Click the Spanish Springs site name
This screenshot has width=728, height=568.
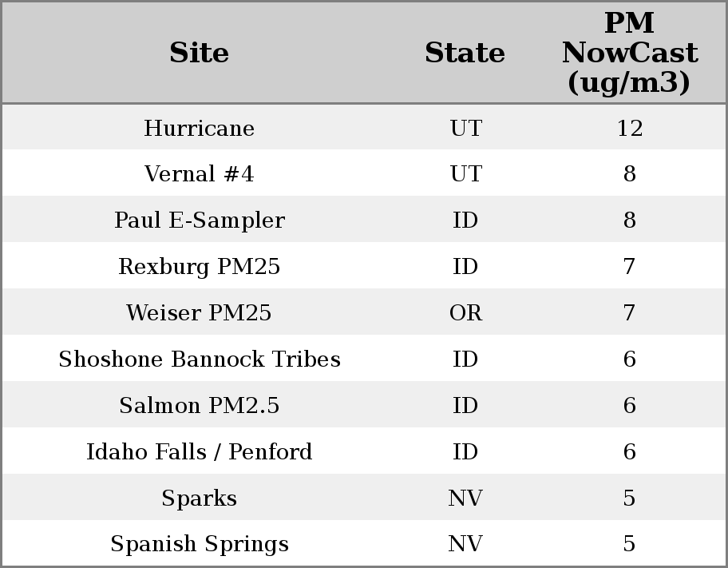click(x=199, y=544)
